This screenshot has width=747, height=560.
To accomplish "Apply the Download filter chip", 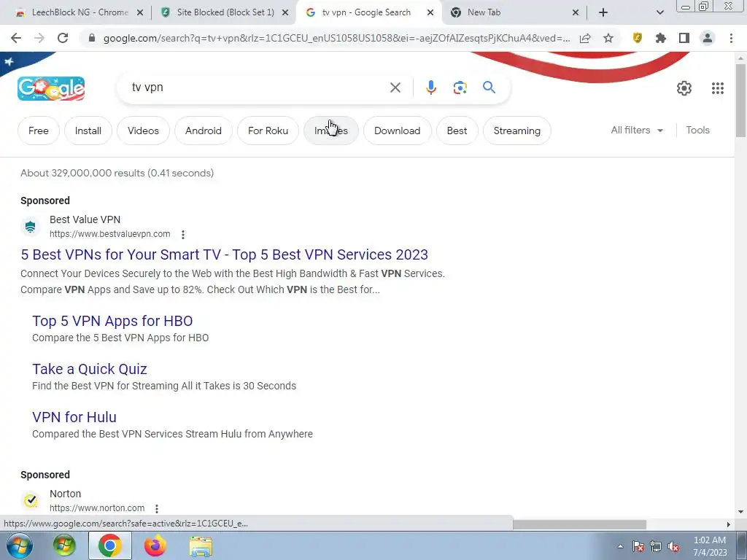I will 398,131.
